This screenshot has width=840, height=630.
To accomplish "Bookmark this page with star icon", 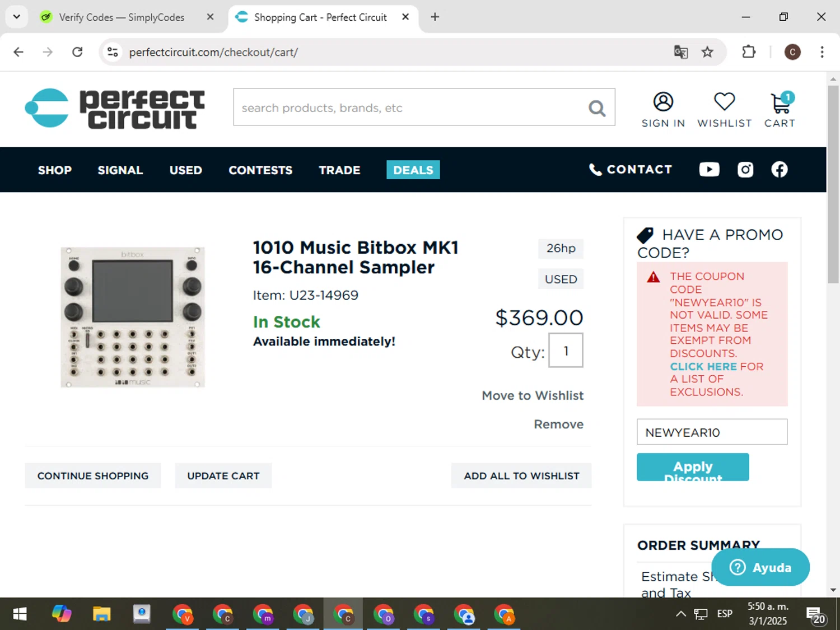I will pos(707,52).
